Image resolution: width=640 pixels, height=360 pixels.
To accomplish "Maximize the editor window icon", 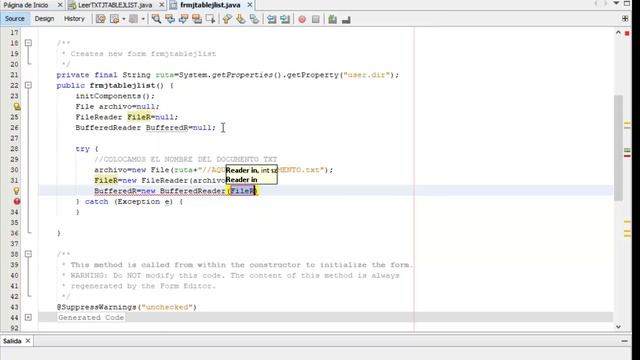I will [627, 4].
